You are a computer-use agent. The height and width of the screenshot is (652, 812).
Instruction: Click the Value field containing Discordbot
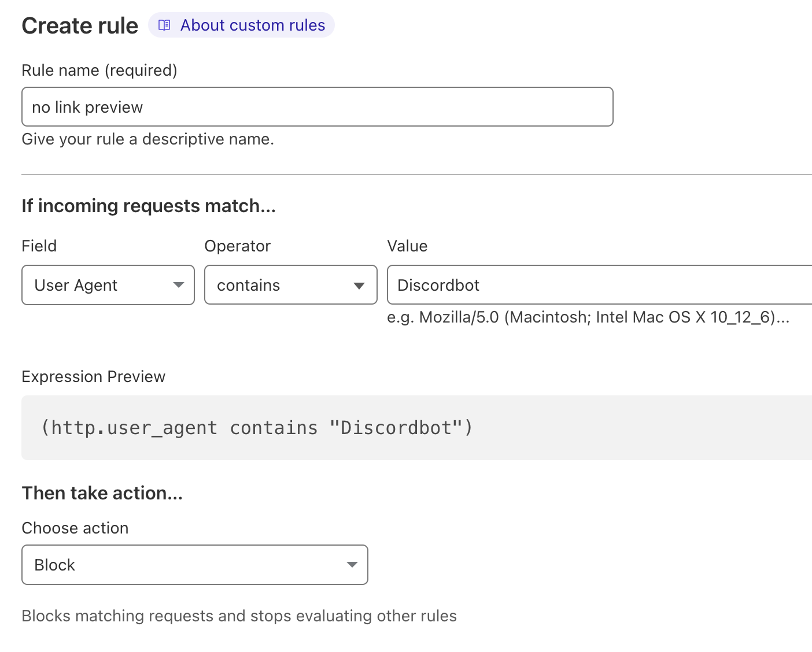[x=599, y=285]
